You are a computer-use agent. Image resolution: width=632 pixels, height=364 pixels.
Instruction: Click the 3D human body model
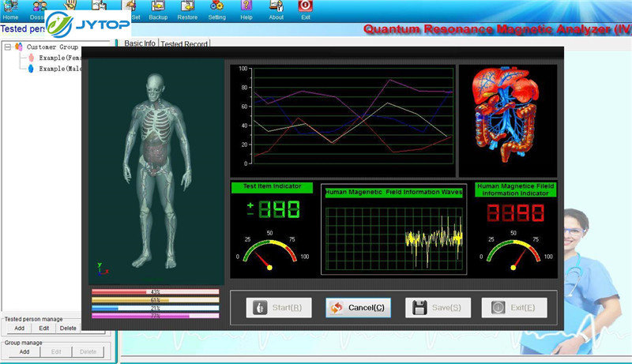pos(156,171)
